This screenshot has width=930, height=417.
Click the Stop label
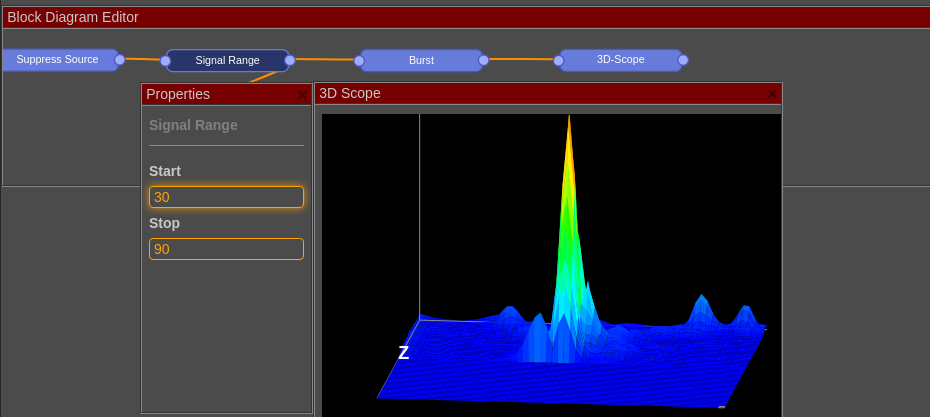(164, 224)
